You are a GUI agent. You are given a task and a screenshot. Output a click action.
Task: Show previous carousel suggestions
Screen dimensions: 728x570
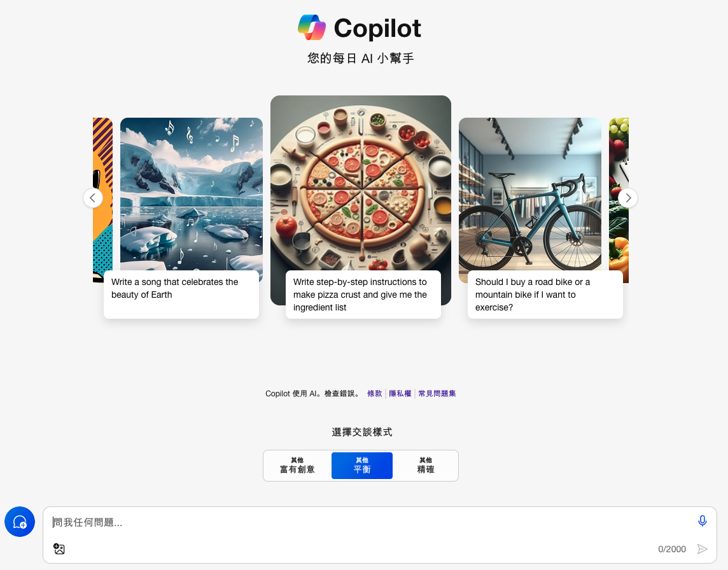pyautogui.click(x=93, y=198)
